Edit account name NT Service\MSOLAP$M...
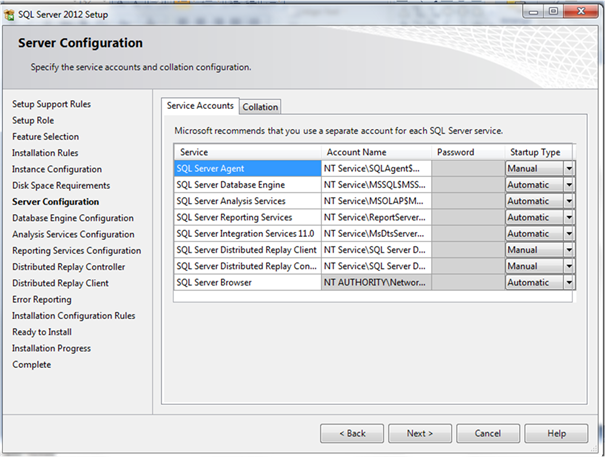 (376, 201)
